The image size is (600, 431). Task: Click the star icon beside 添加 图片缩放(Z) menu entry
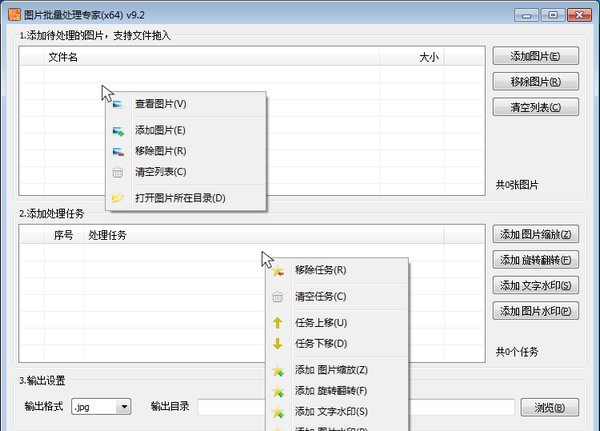[x=278, y=371]
